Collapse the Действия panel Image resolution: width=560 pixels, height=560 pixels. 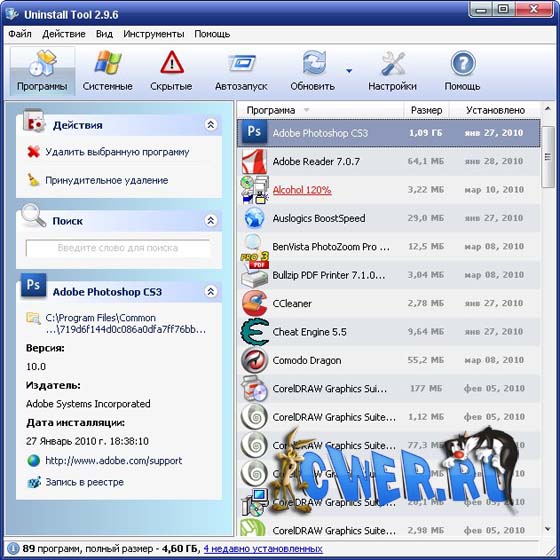click(211, 125)
